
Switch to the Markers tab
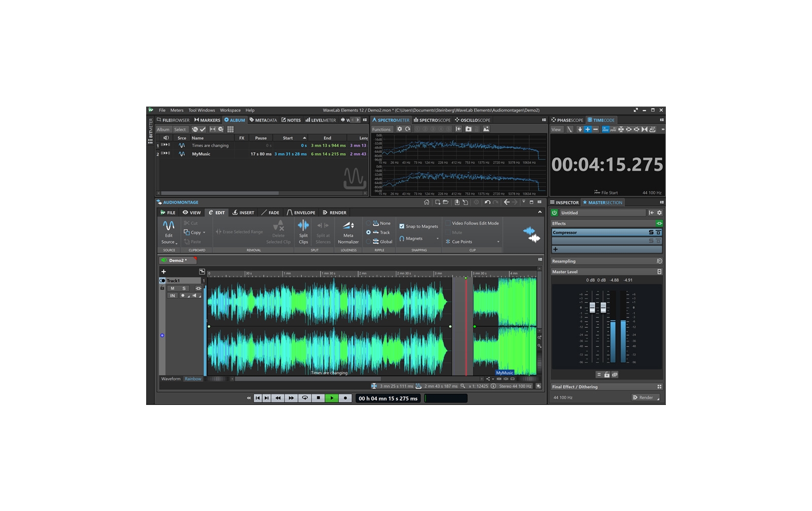pos(207,120)
